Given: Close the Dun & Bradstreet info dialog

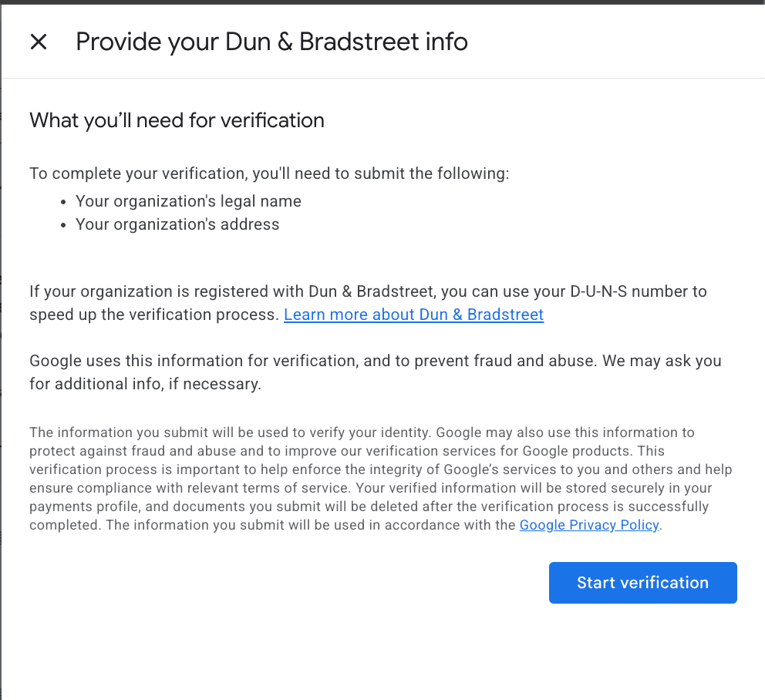Looking at the screenshot, I should 39,42.
